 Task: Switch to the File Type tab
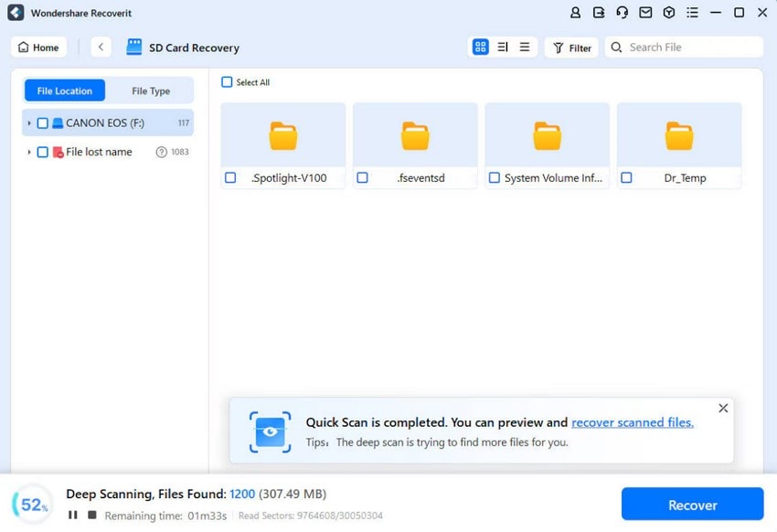click(151, 90)
